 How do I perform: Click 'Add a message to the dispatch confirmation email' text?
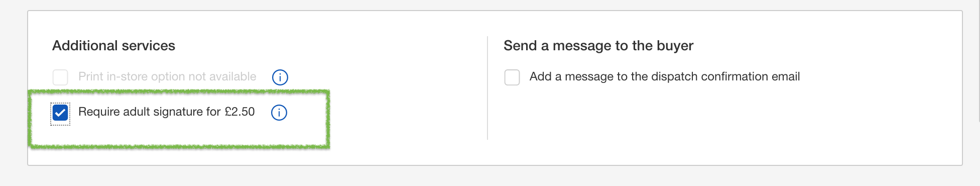[665, 76]
